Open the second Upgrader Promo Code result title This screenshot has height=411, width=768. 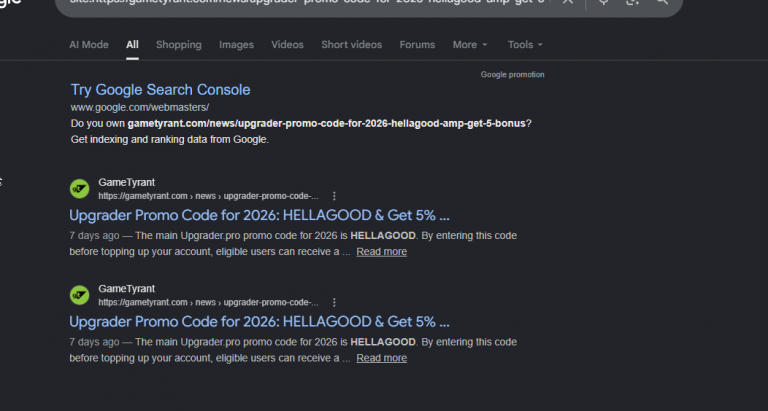pyautogui.click(x=259, y=321)
